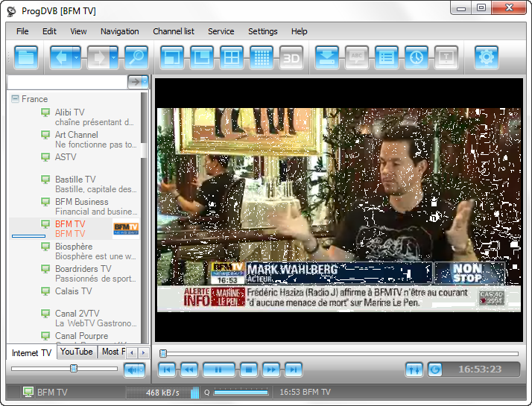Open the File menu

[x=22, y=31]
